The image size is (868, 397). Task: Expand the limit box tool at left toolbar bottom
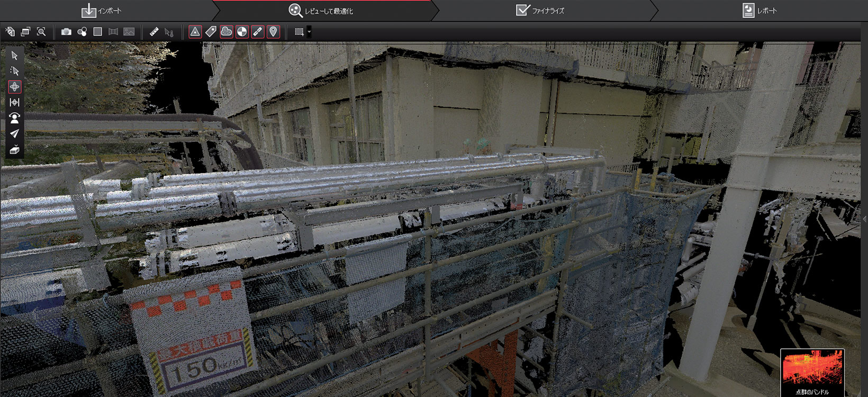pyautogui.click(x=14, y=149)
